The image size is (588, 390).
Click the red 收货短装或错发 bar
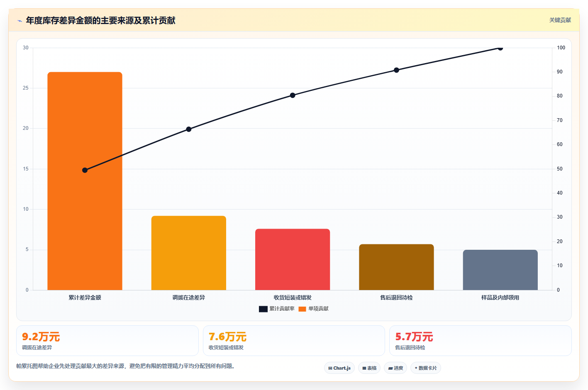(293, 259)
